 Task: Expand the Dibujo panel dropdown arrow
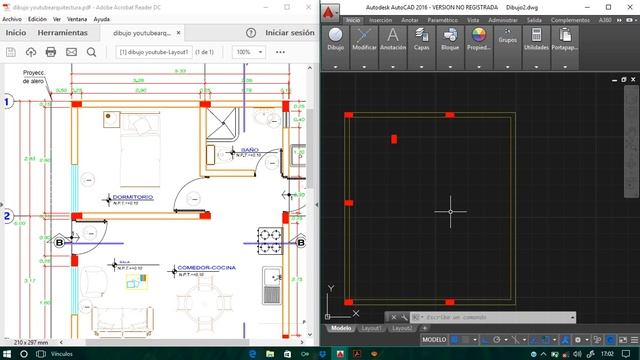click(336, 67)
